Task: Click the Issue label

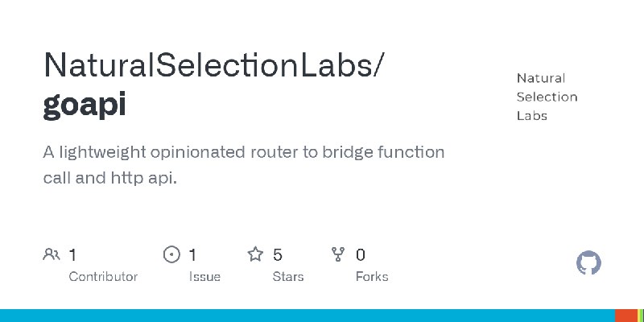Action: (x=204, y=276)
